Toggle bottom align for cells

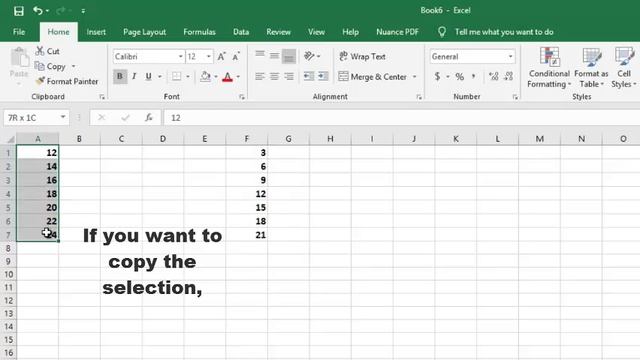pyautogui.click(x=289, y=56)
